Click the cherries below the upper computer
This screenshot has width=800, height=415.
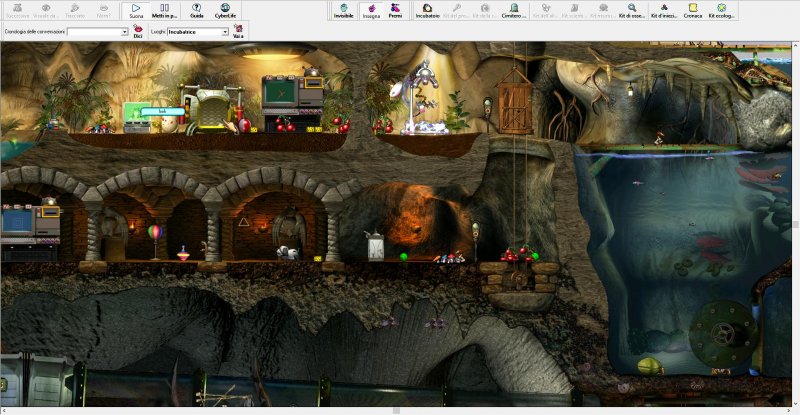[284, 124]
